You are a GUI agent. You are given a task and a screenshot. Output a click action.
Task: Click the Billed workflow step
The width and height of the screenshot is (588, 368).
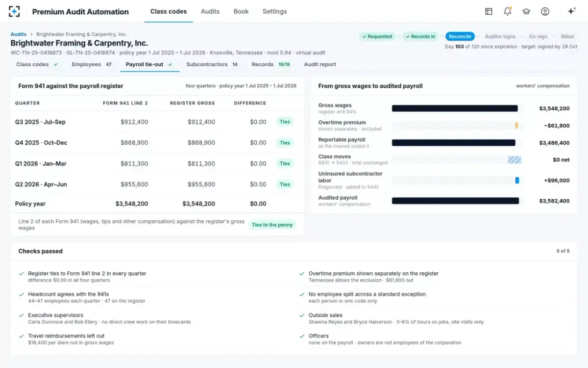tap(567, 36)
